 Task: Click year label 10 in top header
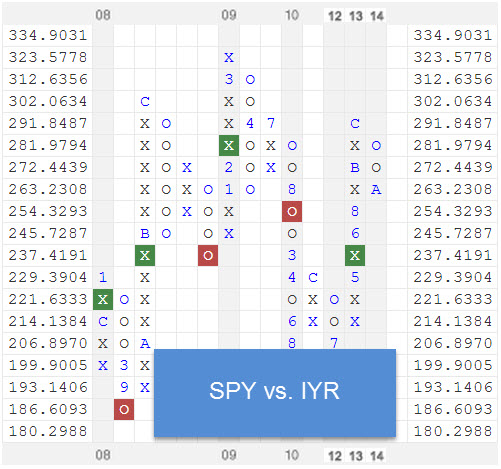292,15
